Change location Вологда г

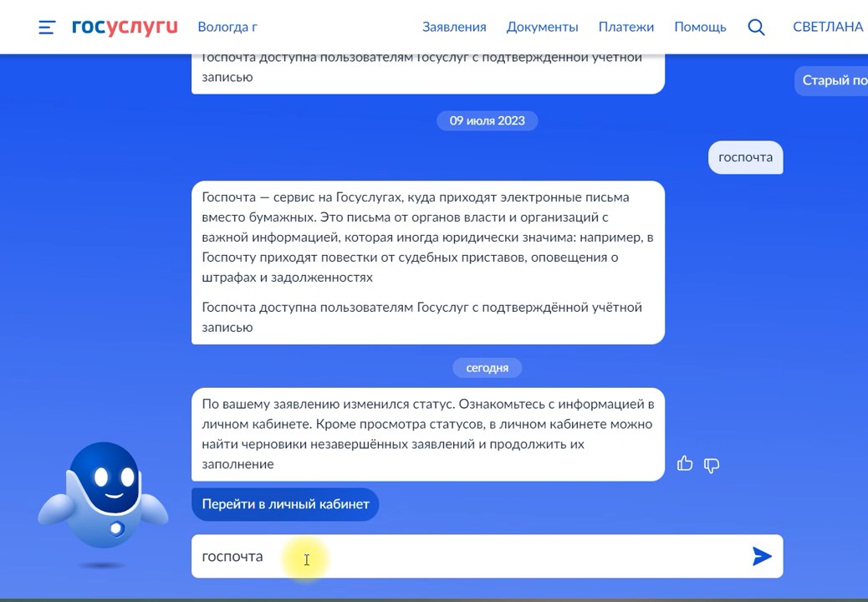[227, 27]
